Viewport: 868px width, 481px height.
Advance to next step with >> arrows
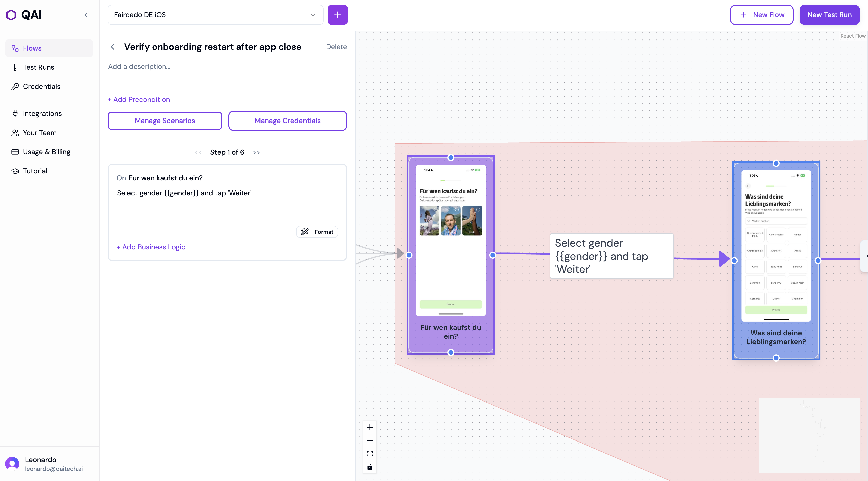256,153
